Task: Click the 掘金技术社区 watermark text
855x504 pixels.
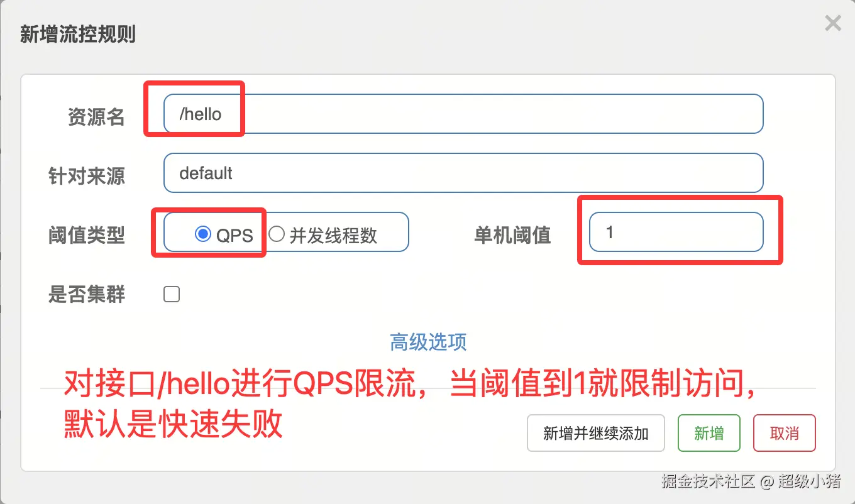Action: pos(707,482)
